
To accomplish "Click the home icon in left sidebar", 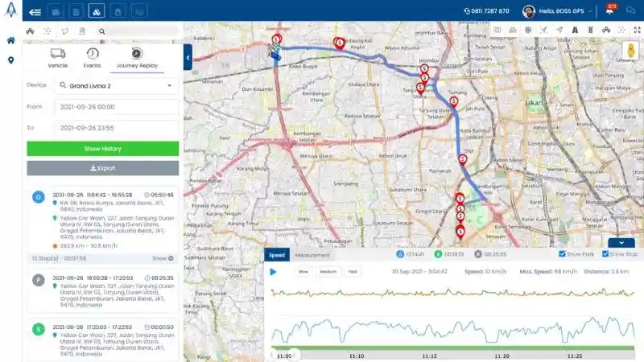I will (10, 40).
